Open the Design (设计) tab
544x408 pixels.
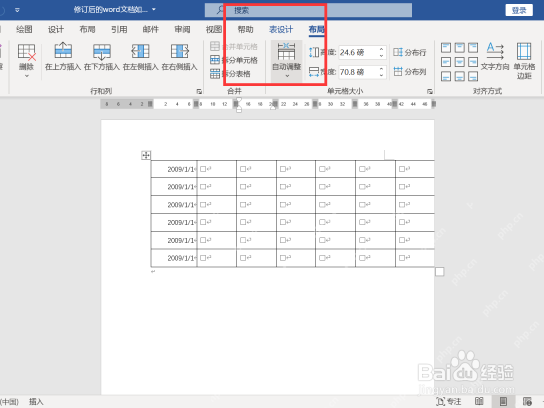point(56,29)
